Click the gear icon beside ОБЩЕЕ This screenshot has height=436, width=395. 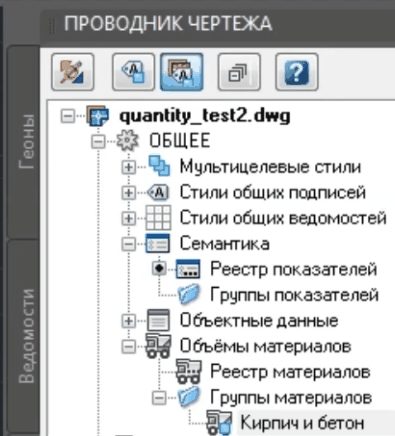point(127,141)
